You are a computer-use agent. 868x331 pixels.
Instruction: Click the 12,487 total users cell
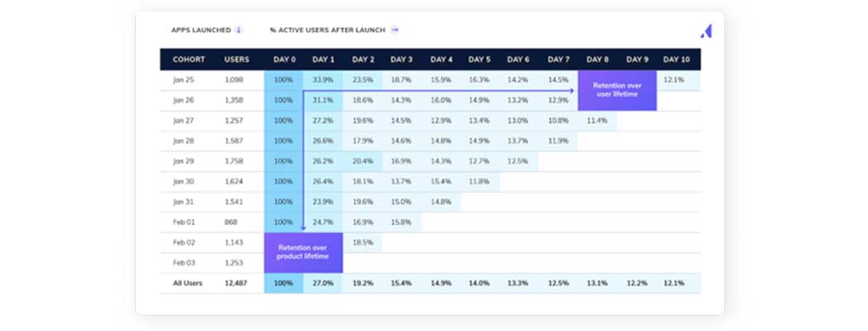(x=235, y=283)
